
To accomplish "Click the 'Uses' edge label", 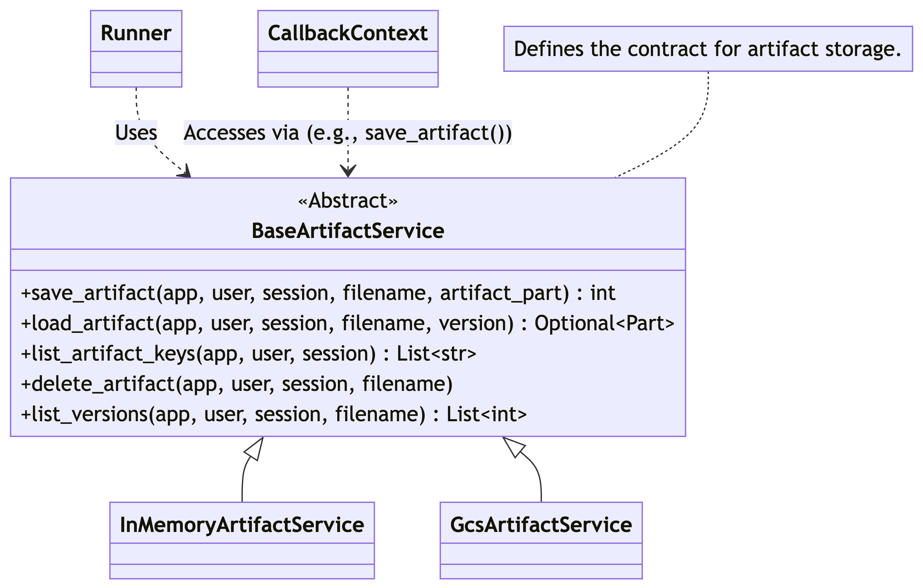I will 136,132.
